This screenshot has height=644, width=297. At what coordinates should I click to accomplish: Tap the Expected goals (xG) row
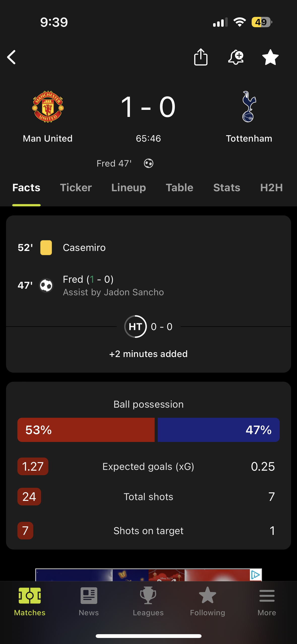pos(148,467)
